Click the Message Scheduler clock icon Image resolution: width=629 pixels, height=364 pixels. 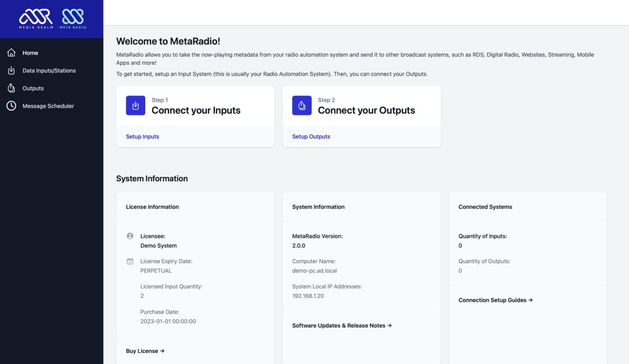11,106
